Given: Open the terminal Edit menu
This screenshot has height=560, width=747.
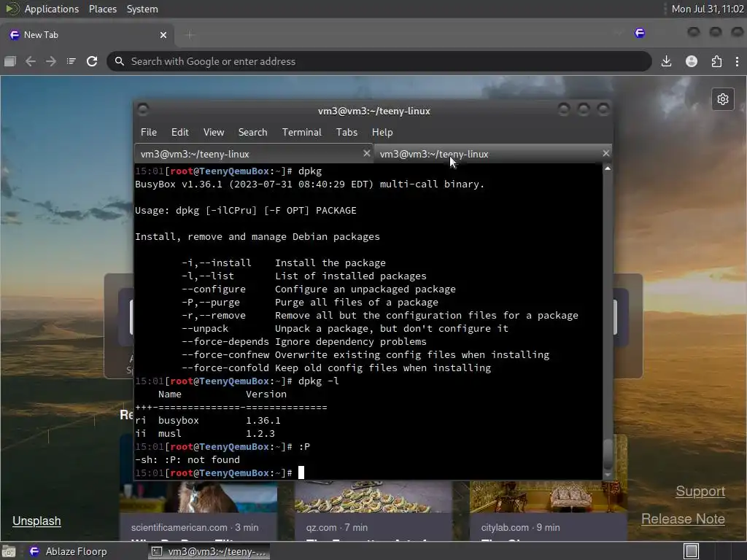Looking at the screenshot, I should [x=180, y=133].
